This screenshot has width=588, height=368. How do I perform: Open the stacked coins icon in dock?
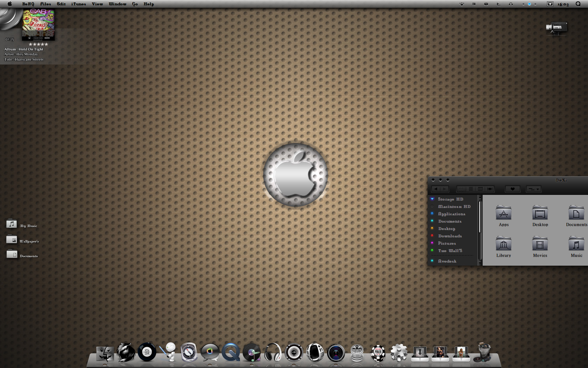pos(357,353)
